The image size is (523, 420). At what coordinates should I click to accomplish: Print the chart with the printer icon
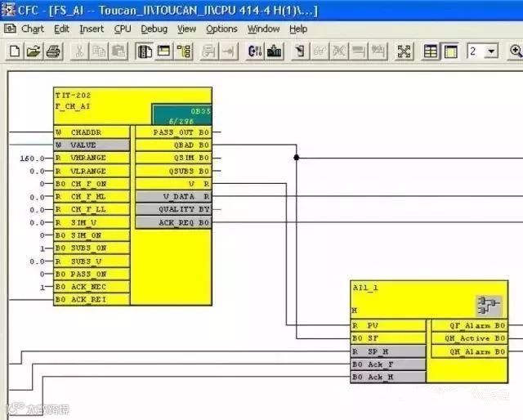(x=52, y=51)
